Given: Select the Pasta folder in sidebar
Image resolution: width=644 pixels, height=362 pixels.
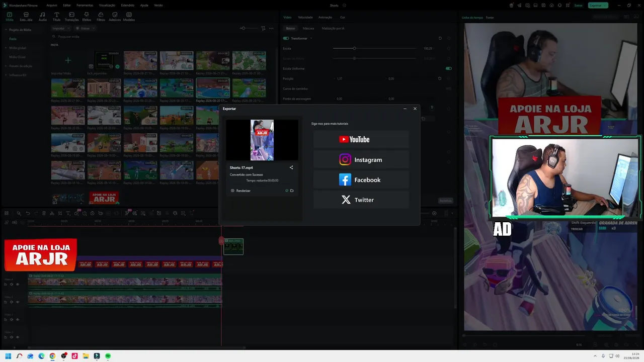Looking at the screenshot, I should click(x=13, y=39).
